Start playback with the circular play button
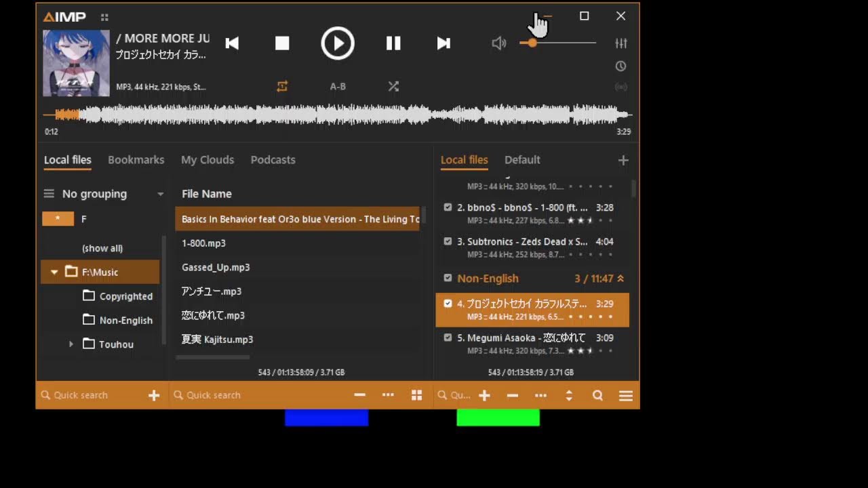This screenshot has height=488, width=868. point(338,43)
